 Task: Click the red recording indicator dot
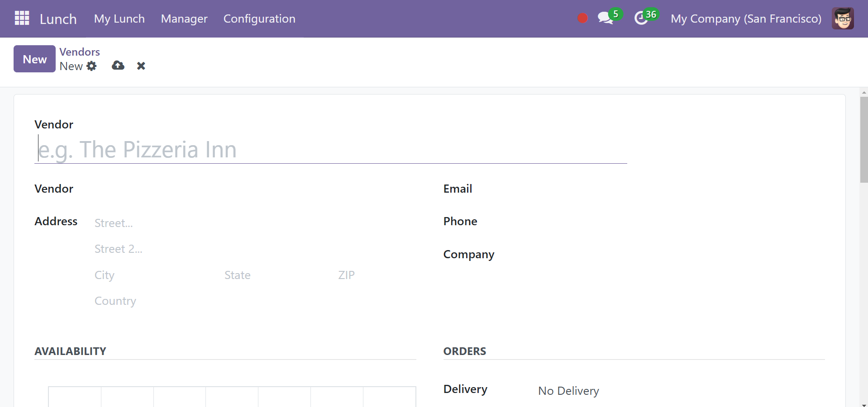pyautogui.click(x=582, y=18)
